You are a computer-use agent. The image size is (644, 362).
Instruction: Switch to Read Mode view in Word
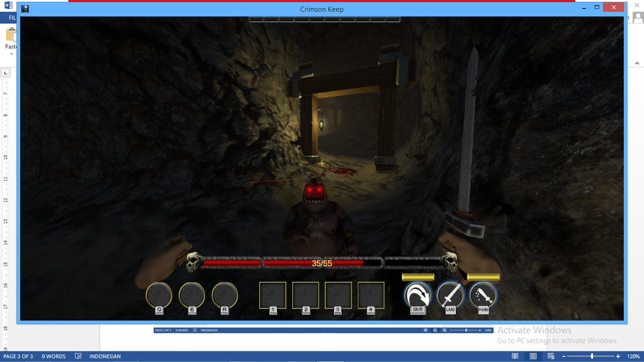click(515, 356)
